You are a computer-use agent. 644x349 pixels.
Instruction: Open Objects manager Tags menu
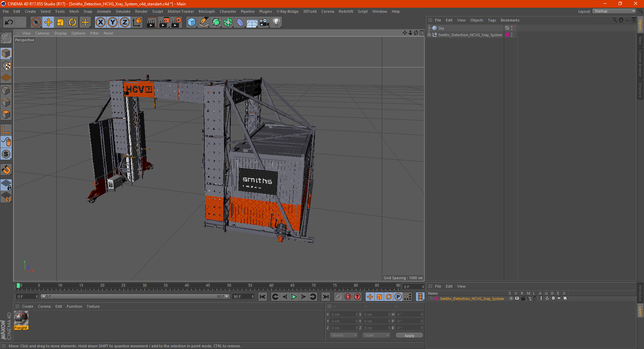pyautogui.click(x=492, y=20)
